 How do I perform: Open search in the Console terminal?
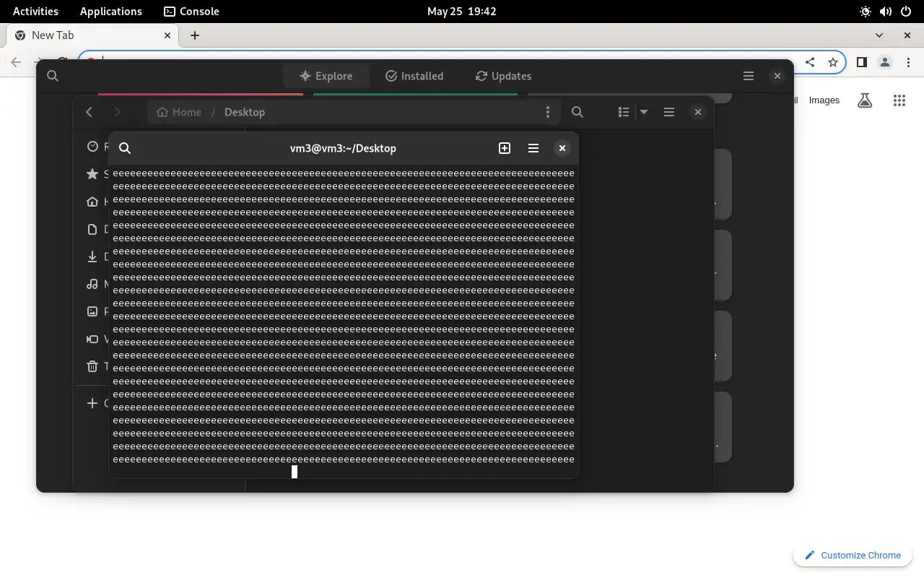(125, 148)
